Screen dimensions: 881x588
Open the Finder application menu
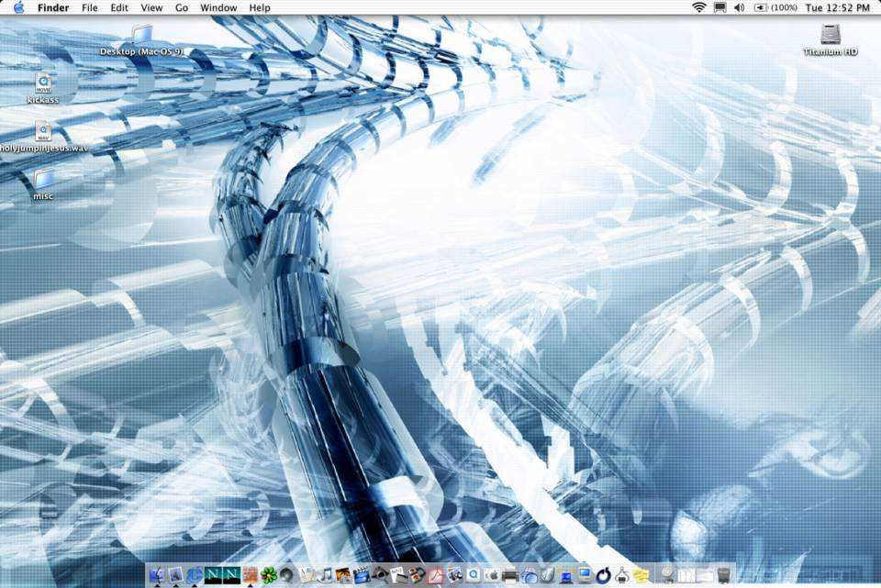point(53,8)
